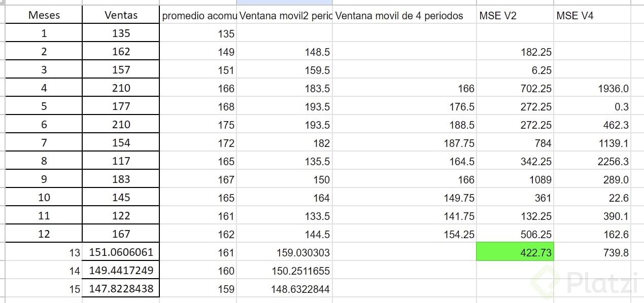
Task: Select MSE V4 cell with 1936.0
Action: (593, 89)
